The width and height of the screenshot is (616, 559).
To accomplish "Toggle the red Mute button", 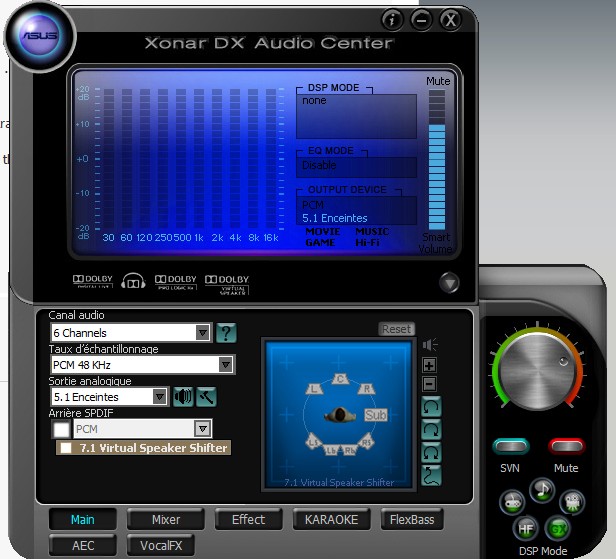I will (x=566, y=446).
